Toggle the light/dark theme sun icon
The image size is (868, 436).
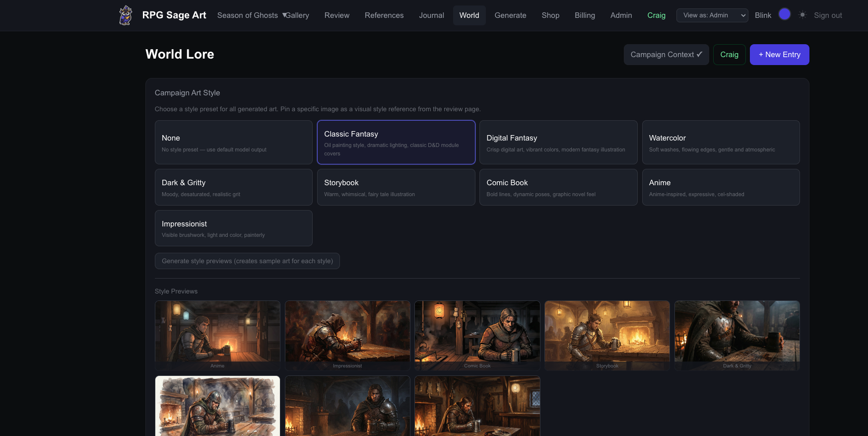pos(802,15)
